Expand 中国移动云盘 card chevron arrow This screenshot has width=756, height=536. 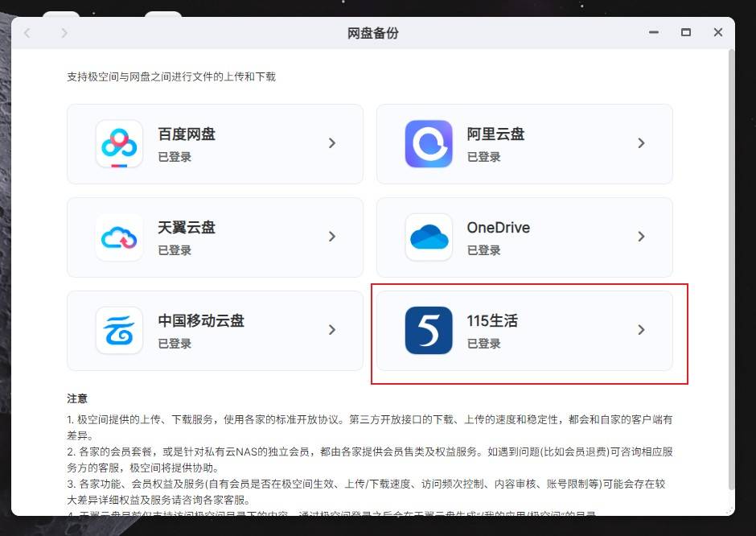(331, 330)
